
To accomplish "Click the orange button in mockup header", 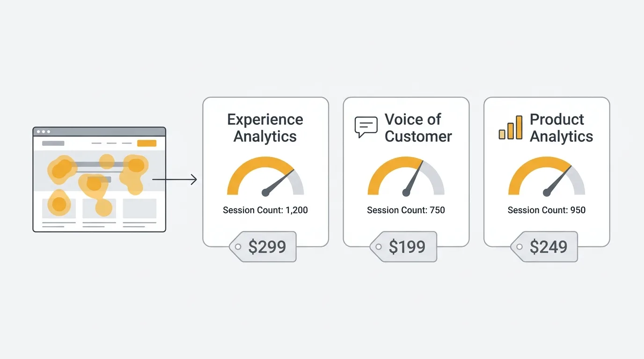I will coord(146,144).
